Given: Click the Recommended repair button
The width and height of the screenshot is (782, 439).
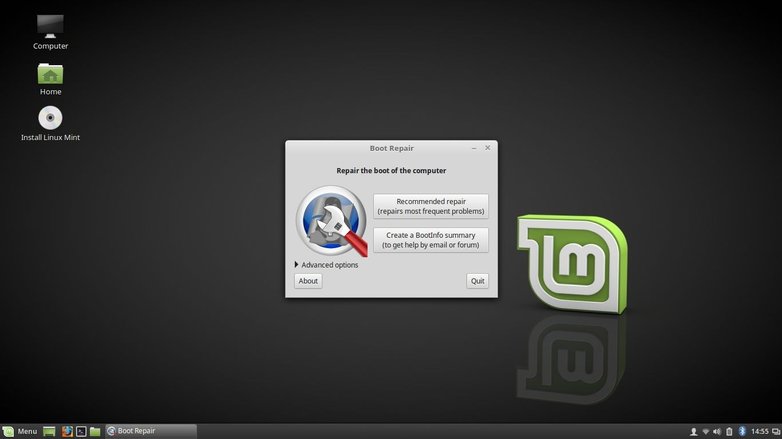Looking at the screenshot, I should point(431,206).
